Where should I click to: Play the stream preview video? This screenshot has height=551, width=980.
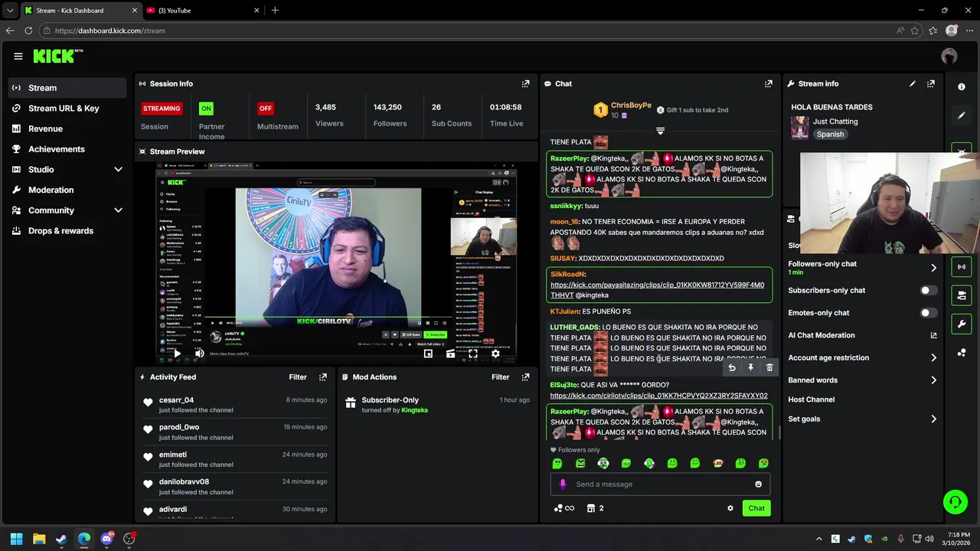coord(177,354)
